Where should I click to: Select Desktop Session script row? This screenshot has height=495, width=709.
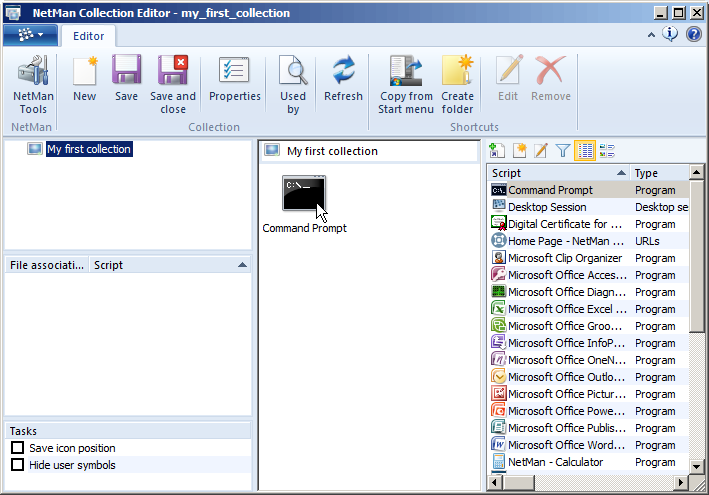tap(589, 207)
